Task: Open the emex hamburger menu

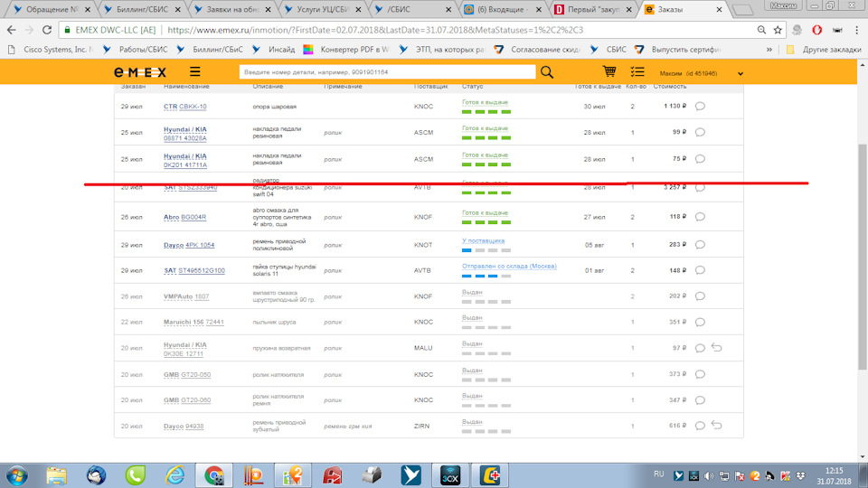Action: (x=195, y=72)
